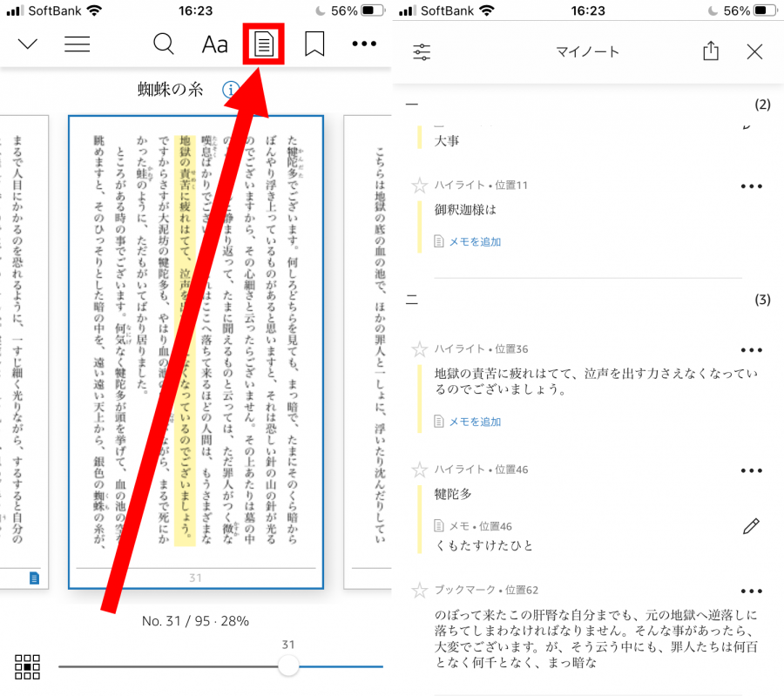The height and width of the screenshot is (696, 784).
Task: Open the options menu for the 御釈迦様は highlight
Action: [751, 185]
